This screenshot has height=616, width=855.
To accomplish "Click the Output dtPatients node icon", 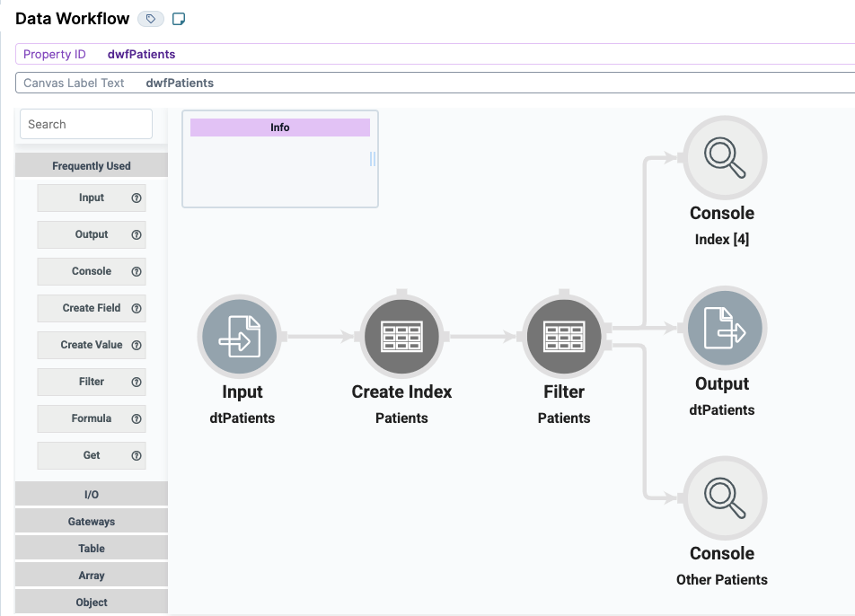I will point(724,328).
